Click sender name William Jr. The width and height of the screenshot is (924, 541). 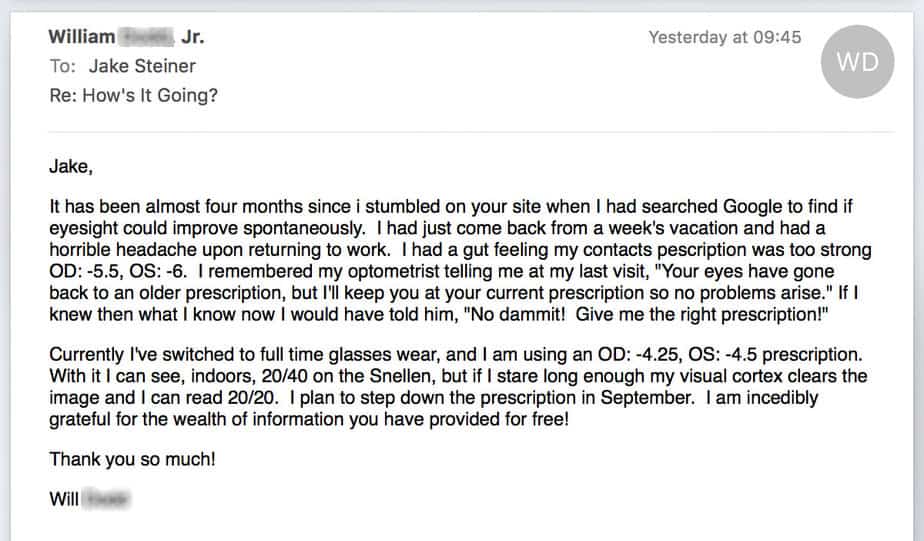[127, 37]
